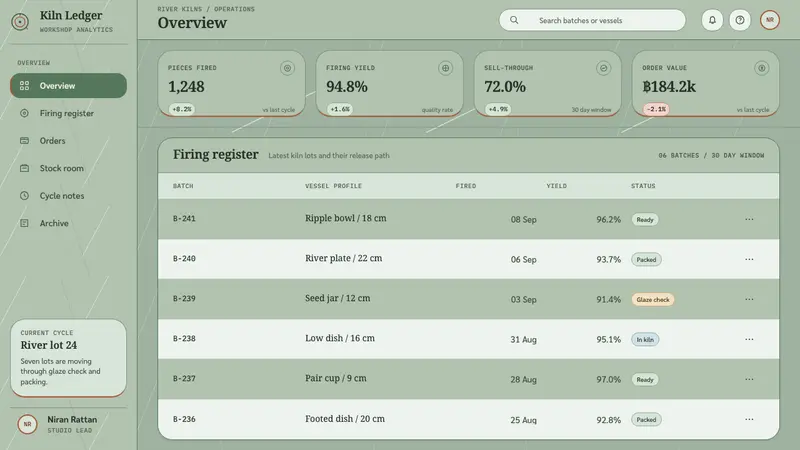Click the Kiln Ledger logo icon
Screen dimensions: 800x450
(20, 22)
